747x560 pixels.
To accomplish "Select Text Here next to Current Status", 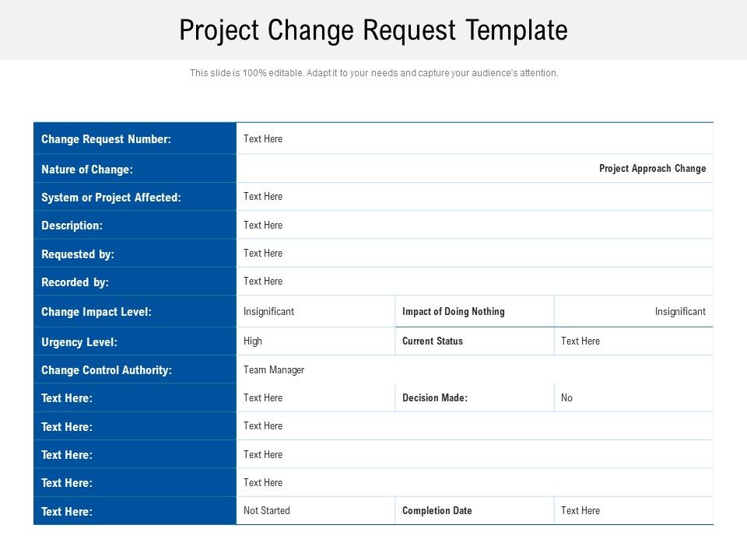I will (580, 341).
